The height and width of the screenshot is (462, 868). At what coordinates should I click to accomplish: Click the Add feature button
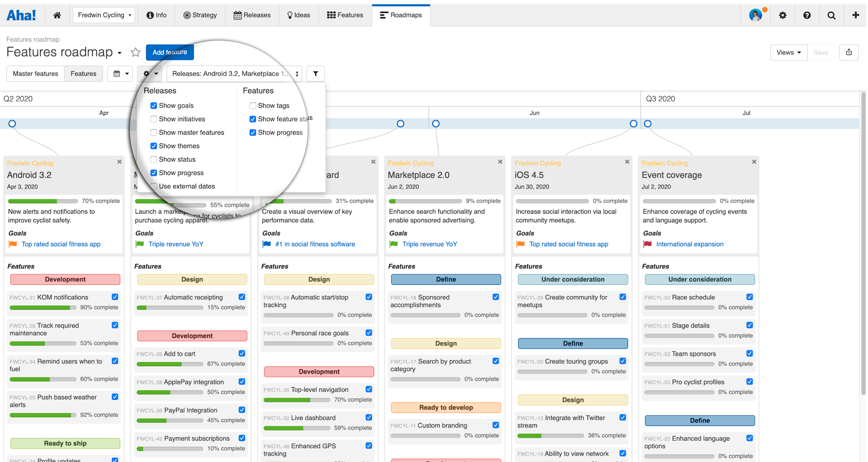(x=170, y=53)
